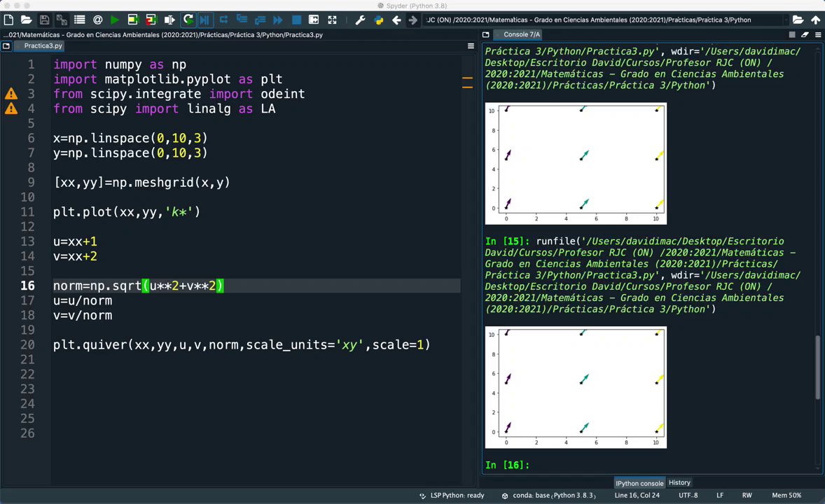Click the LF line-ending status entry

click(719, 496)
